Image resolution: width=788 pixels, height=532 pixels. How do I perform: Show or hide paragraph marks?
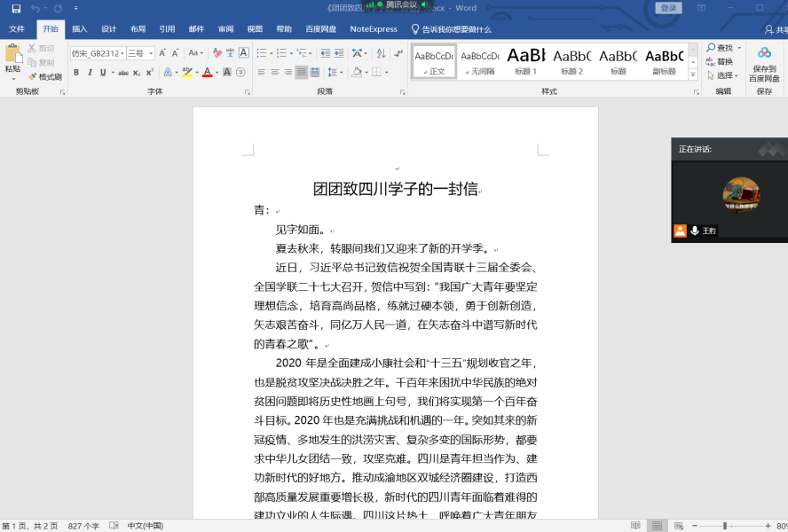click(x=398, y=52)
